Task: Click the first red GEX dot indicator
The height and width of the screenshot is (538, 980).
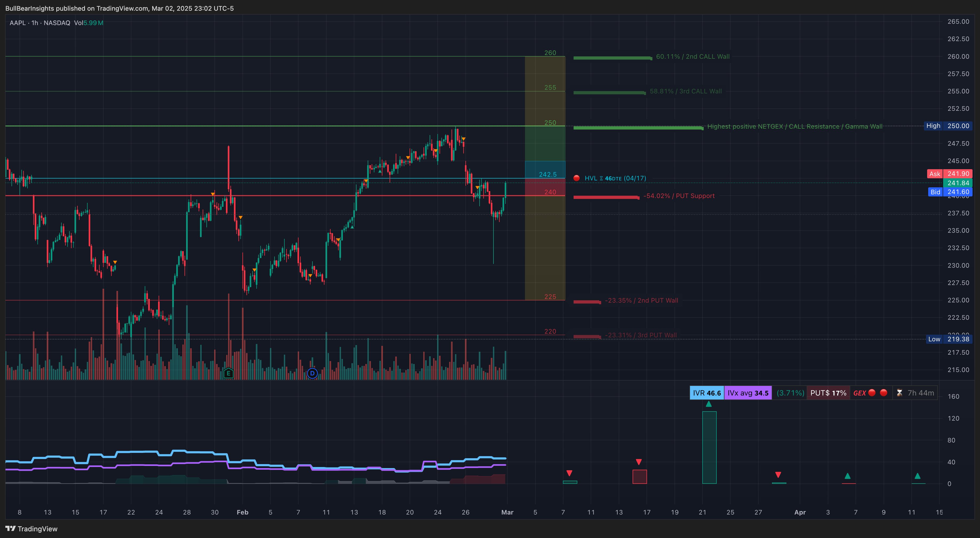Action: 872,392
